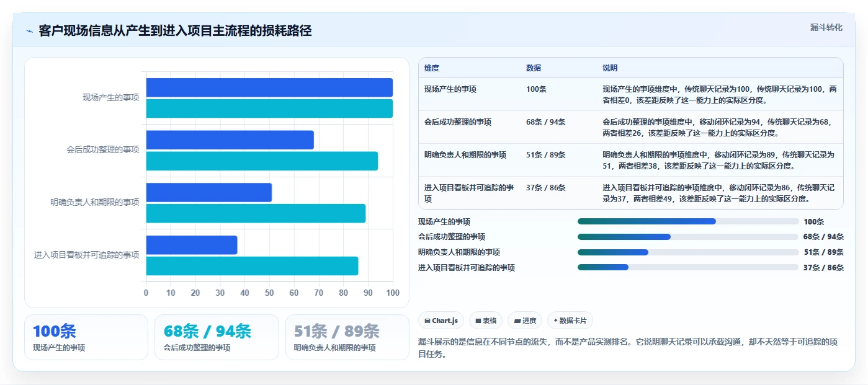The image size is (868, 385).
Task: Click the blue bar for 进入项目看板并可追踪的事项
Action: [192, 245]
